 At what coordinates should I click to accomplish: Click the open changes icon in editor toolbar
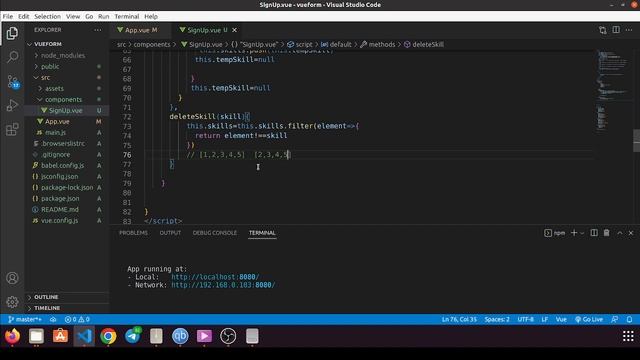coord(602,30)
